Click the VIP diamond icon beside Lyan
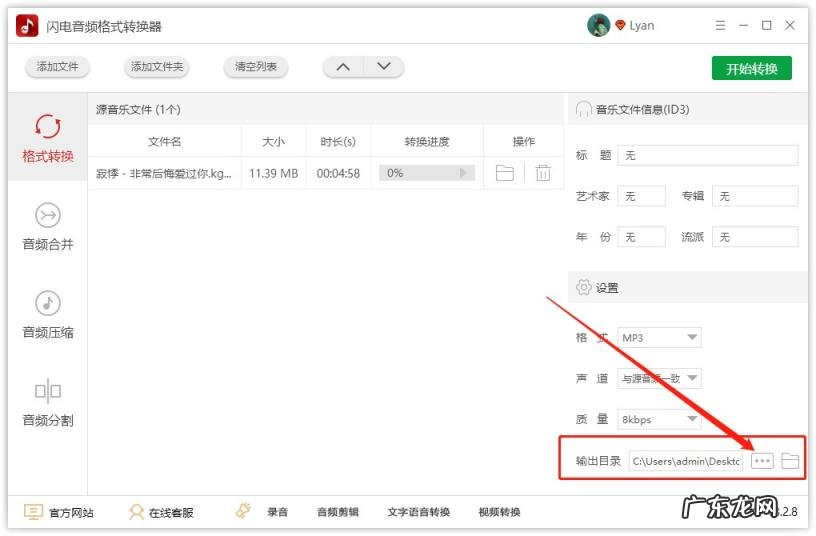This screenshot has height=536, width=816. 620,25
